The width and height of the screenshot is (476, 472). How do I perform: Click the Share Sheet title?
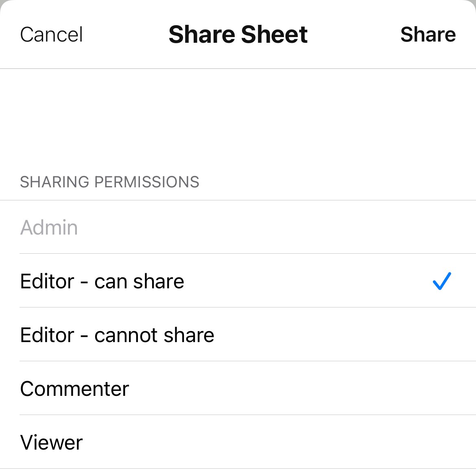pos(238,34)
